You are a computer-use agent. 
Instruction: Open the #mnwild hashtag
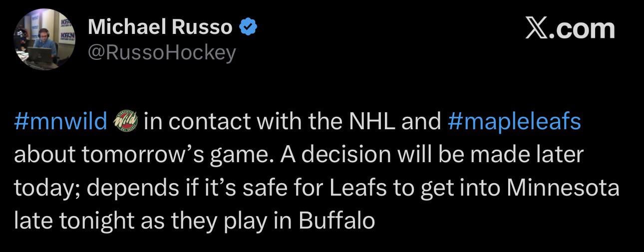(x=60, y=121)
